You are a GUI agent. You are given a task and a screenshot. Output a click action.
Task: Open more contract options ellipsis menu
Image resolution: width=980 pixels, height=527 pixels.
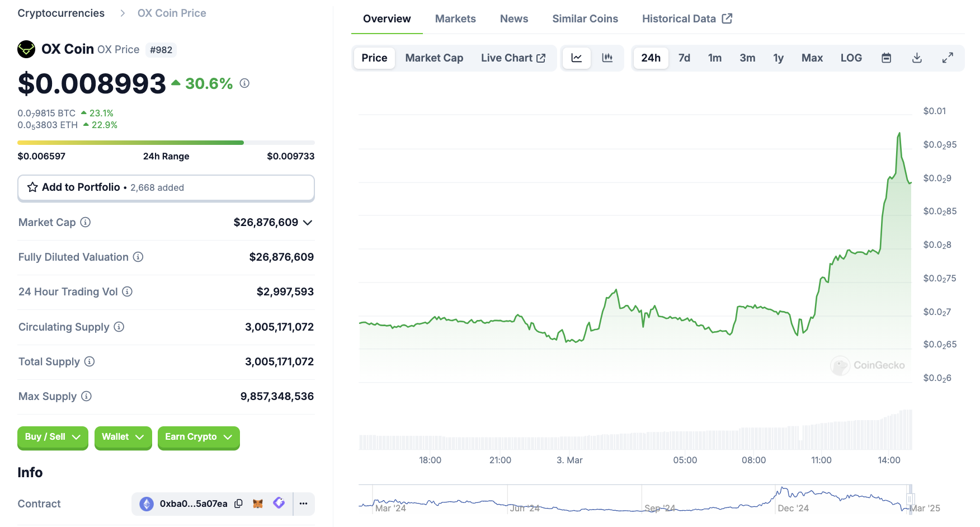point(303,504)
